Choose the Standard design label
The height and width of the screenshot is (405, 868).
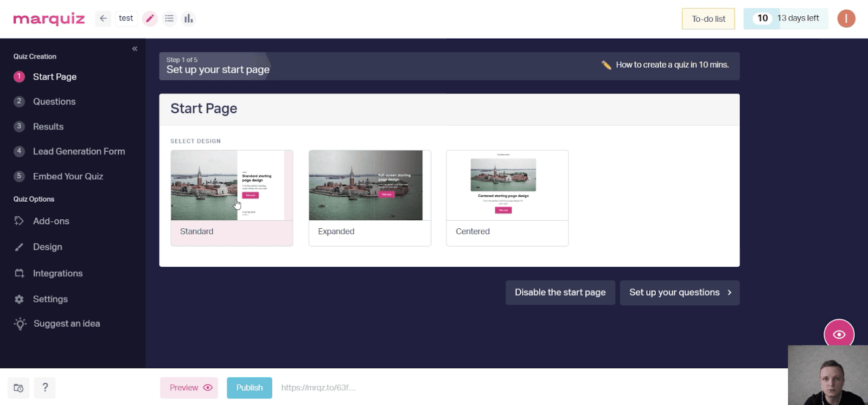tap(197, 232)
